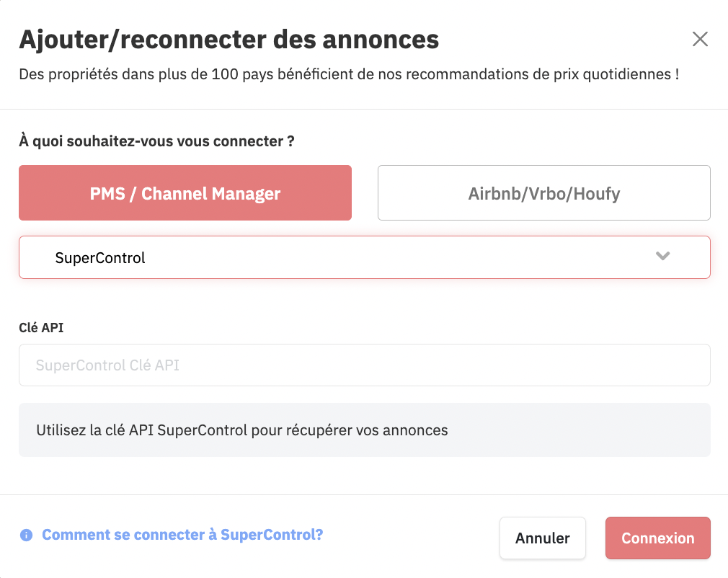Open the SuperControl PMS dropdown

(365, 257)
